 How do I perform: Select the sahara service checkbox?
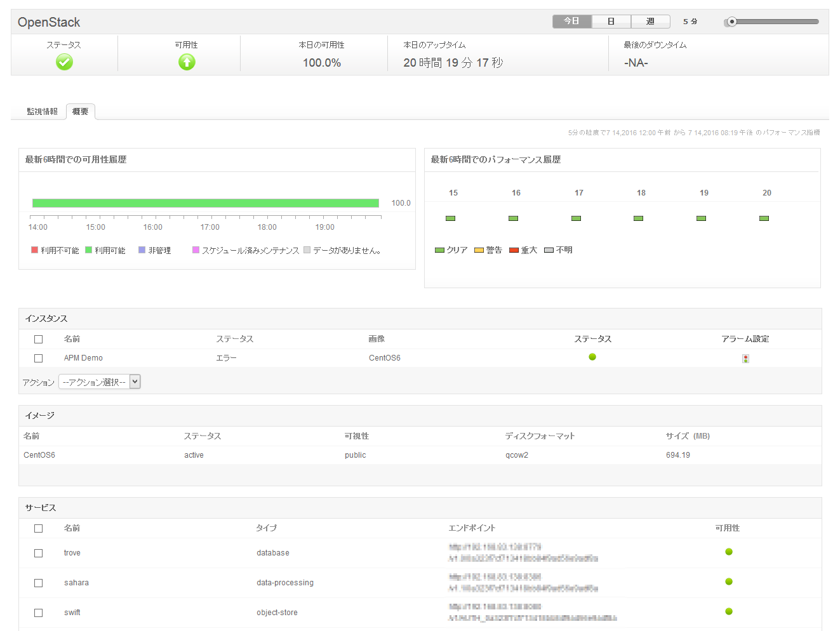tap(39, 583)
